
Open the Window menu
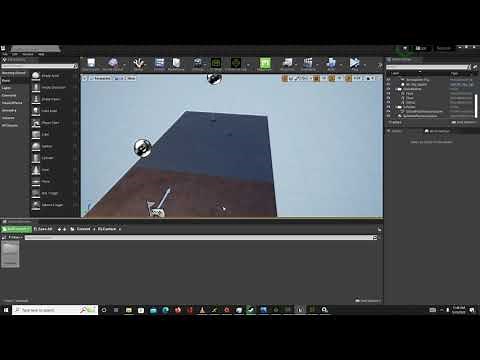[28, 54]
